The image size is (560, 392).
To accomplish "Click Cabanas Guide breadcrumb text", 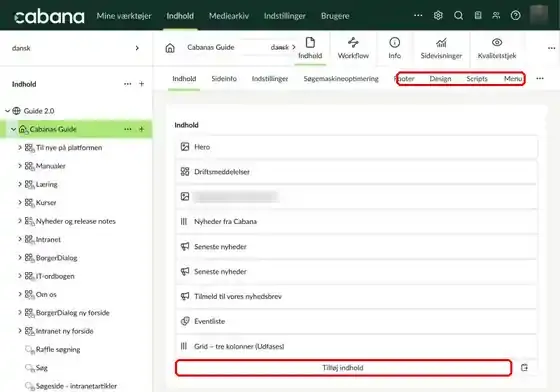I will coord(211,47).
